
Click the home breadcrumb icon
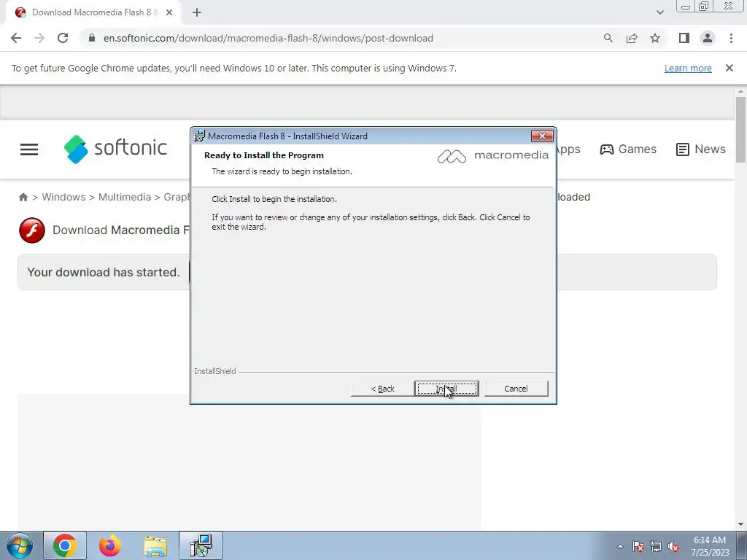23,197
